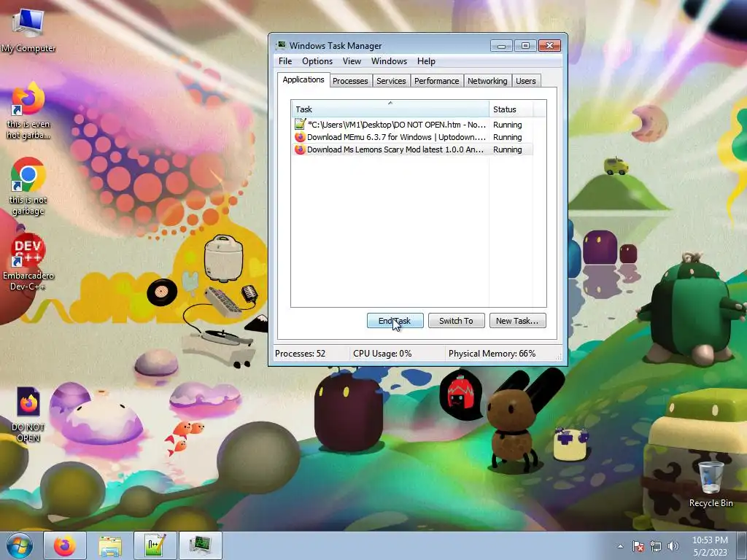Click the New Task... button

coord(517,321)
